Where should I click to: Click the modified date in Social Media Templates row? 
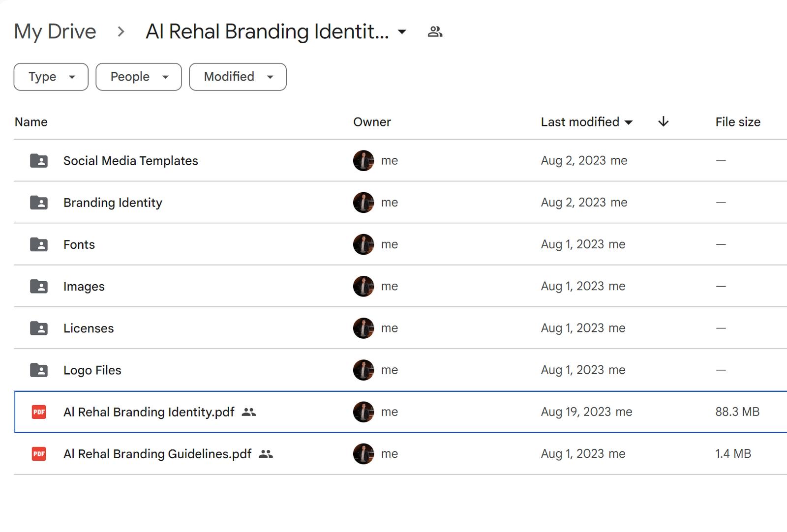574,161
